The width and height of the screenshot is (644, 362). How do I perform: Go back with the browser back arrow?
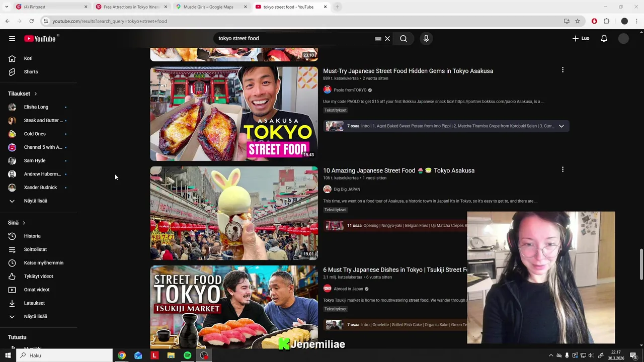[7, 21]
